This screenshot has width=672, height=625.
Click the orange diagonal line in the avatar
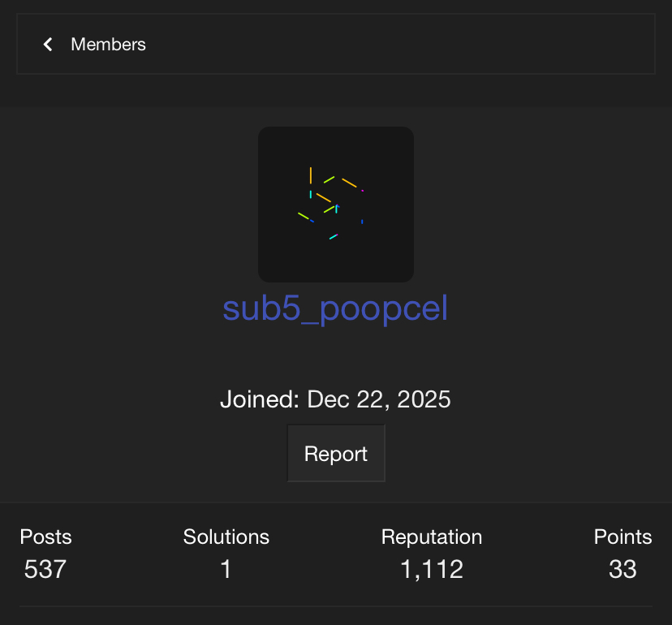(x=349, y=183)
